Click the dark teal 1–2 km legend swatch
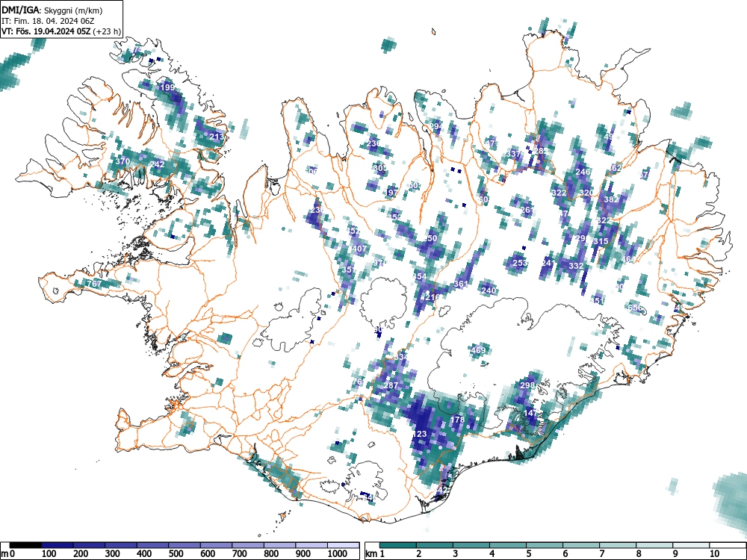This screenshot has height=560, width=747. tap(398, 545)
